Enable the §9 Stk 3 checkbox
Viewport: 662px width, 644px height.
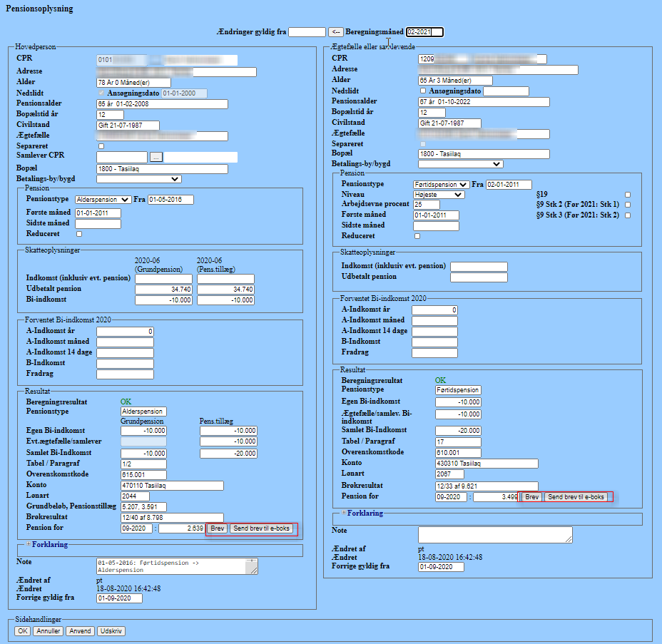click(x=627, y=215)
